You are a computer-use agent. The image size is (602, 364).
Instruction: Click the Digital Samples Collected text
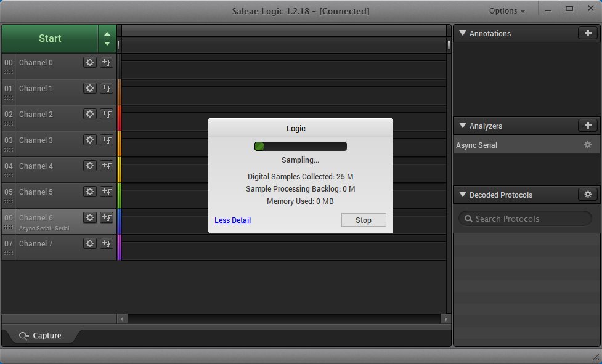(x=301, y=176)
